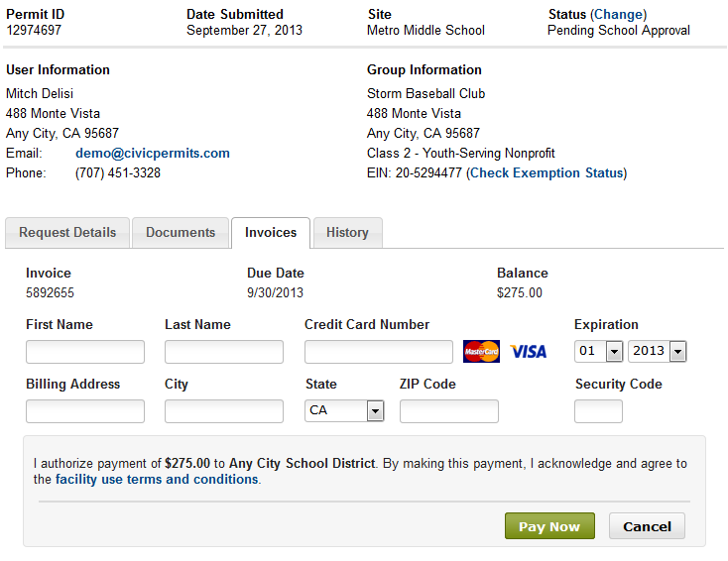Click the VISA card logo

(x=529, y=352)
